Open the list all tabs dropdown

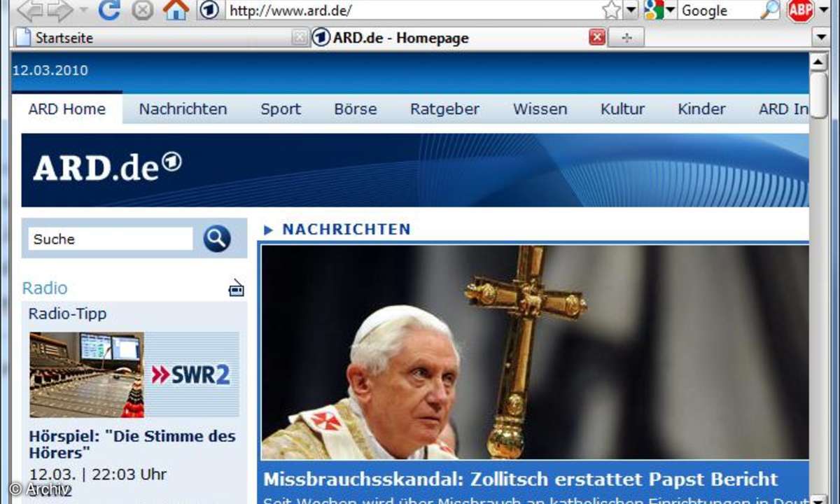[x=821, y=37]
